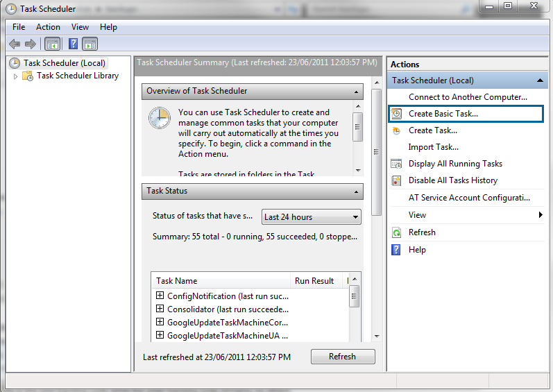Image resolution: width=553 pixels, height=392 pixels.
Task: Click the task list scrollbar thumb
Action: (x=355, y=296)
